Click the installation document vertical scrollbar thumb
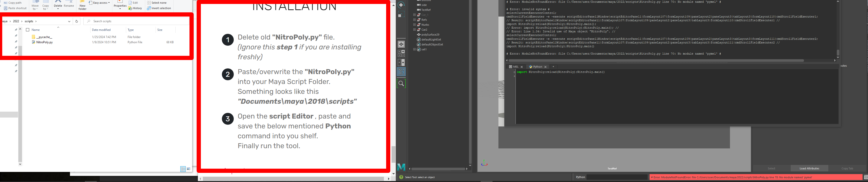This screenshot has width=868, height=182. tap(393, 154)
